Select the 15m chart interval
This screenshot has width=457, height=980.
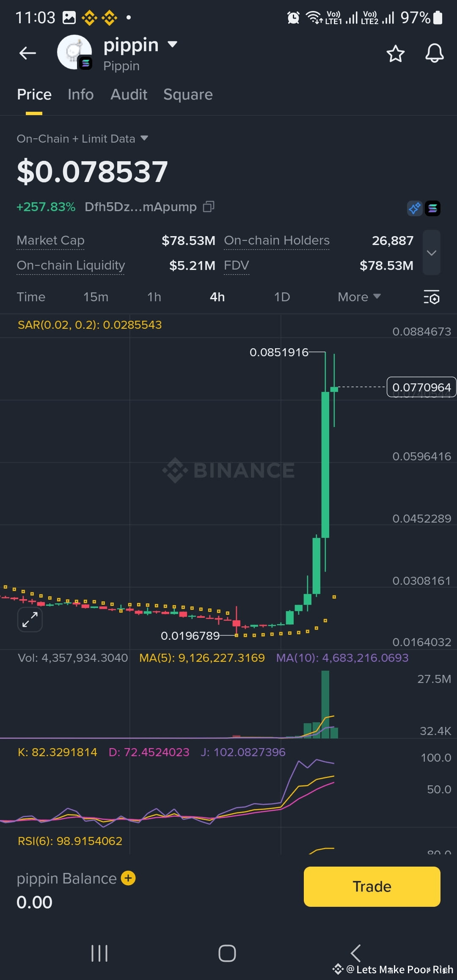(x=96, y=297)
